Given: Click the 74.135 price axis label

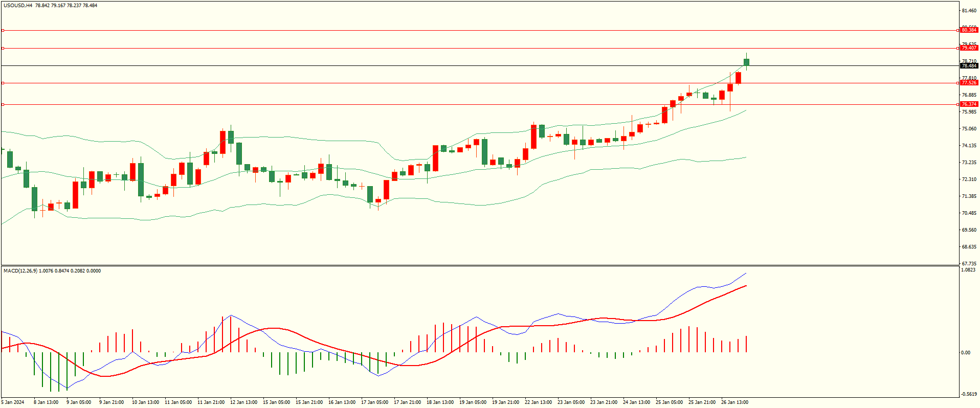Looking at the screenshot, I should [969, 146].
